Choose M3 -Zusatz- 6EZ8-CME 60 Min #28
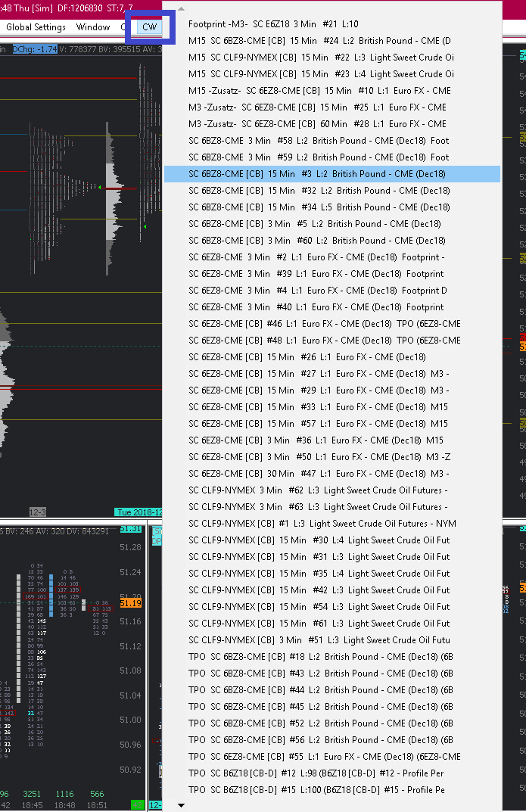 [x=332, y=124]
